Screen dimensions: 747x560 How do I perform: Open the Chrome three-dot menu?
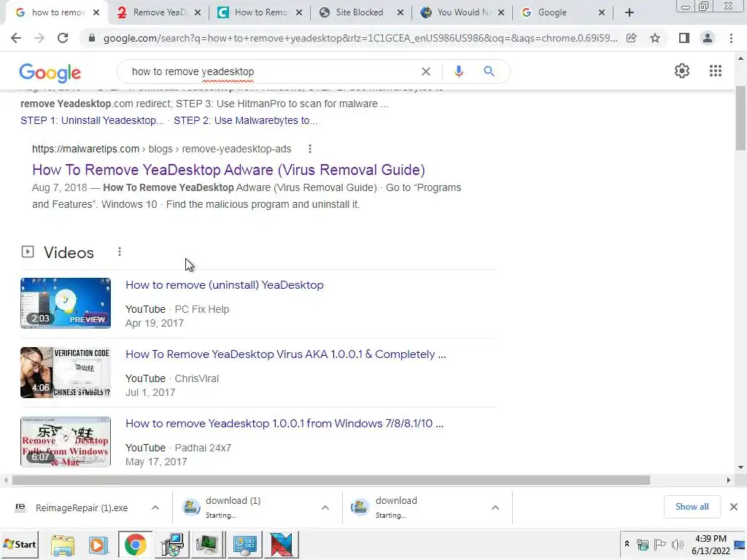(x=731, y=38)
